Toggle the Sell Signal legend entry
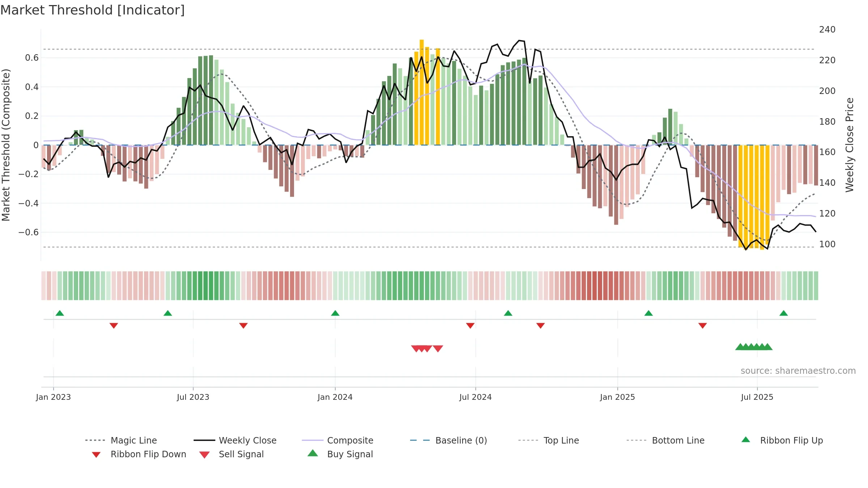This screenshot has width=868, height=488. [x=231, y=454]
